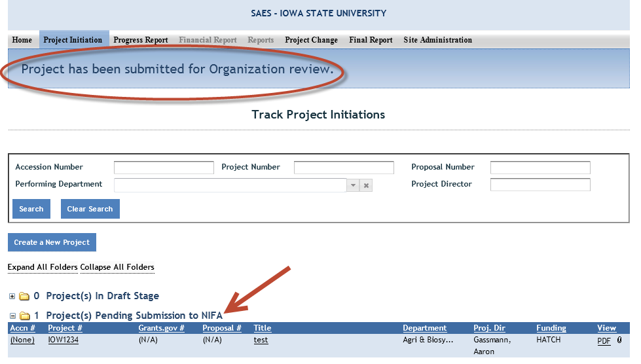
Task: Open project number IOW1234 link
Action: (x=65, y=340)
